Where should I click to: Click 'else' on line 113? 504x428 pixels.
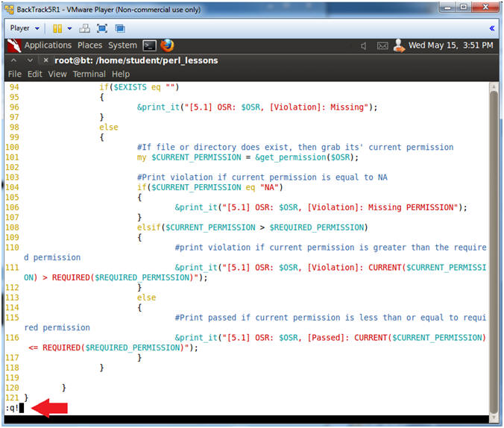(147, 298)
